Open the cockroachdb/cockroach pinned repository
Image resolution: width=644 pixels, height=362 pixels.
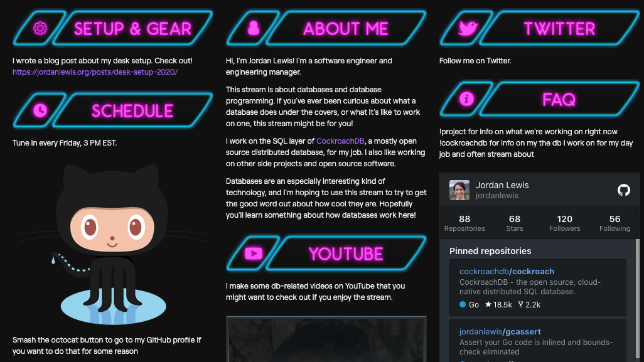click(507, 271)
